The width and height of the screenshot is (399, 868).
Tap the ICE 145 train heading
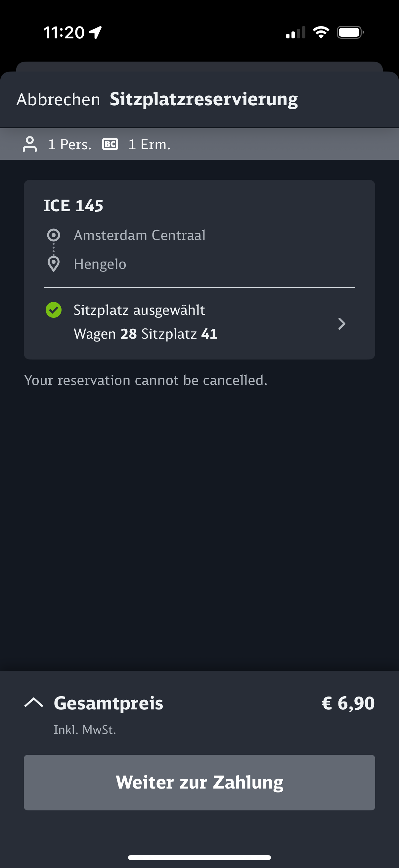73,206
